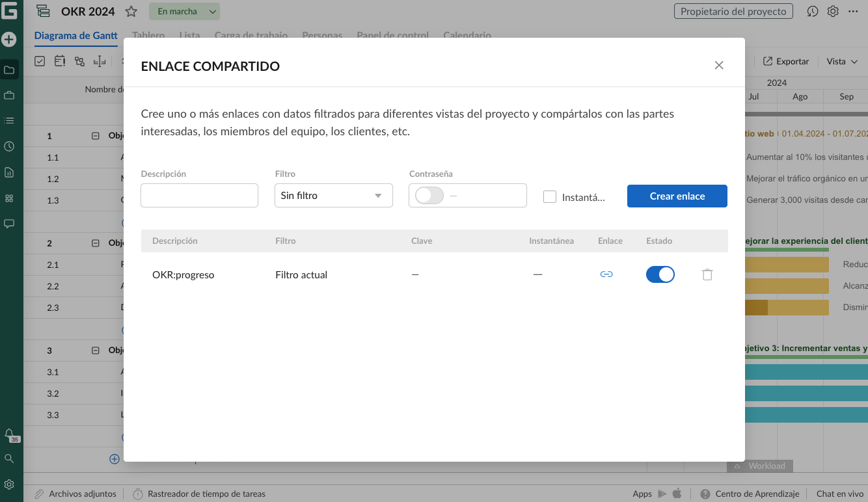
Task: Collapse objective group 2 in the task grid
Action: (x=96, y=243)
